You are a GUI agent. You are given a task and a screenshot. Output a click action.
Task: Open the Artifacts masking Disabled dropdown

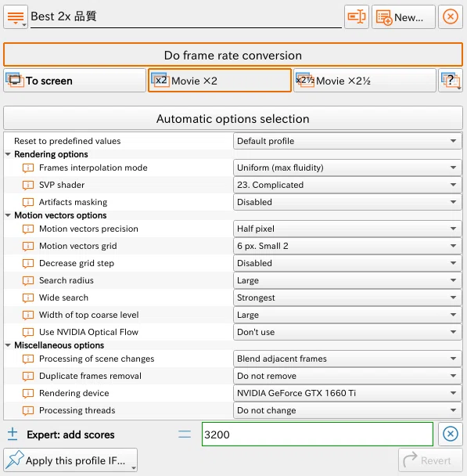(x=347, y=202)
